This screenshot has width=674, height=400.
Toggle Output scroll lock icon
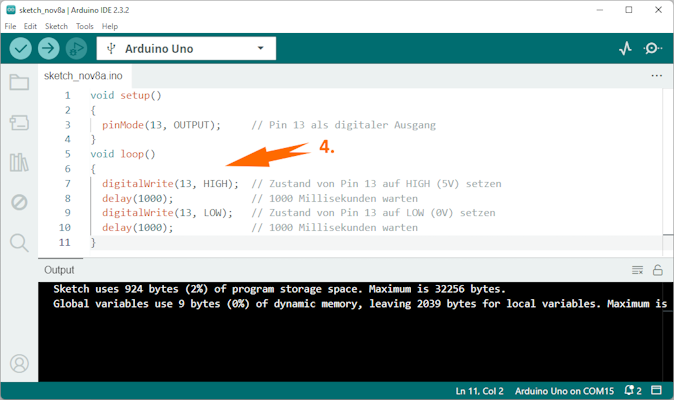click(658, 270)
